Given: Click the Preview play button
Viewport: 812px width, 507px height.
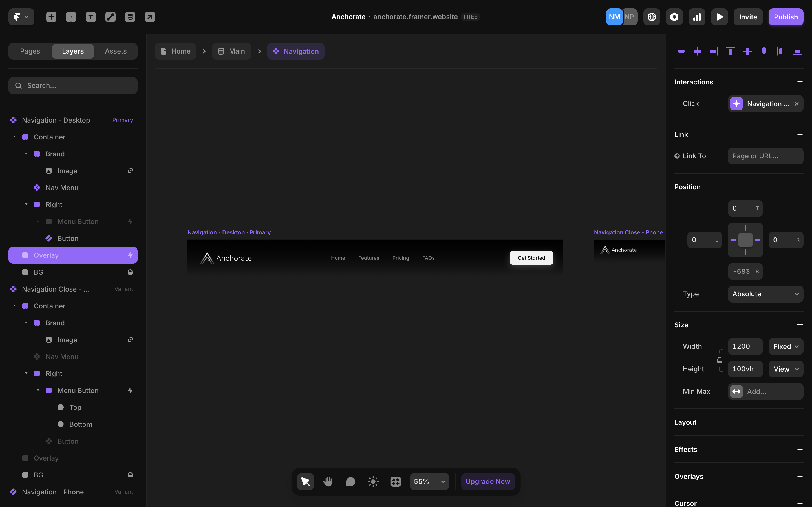Looking at the screenshot, I should 720,17.
